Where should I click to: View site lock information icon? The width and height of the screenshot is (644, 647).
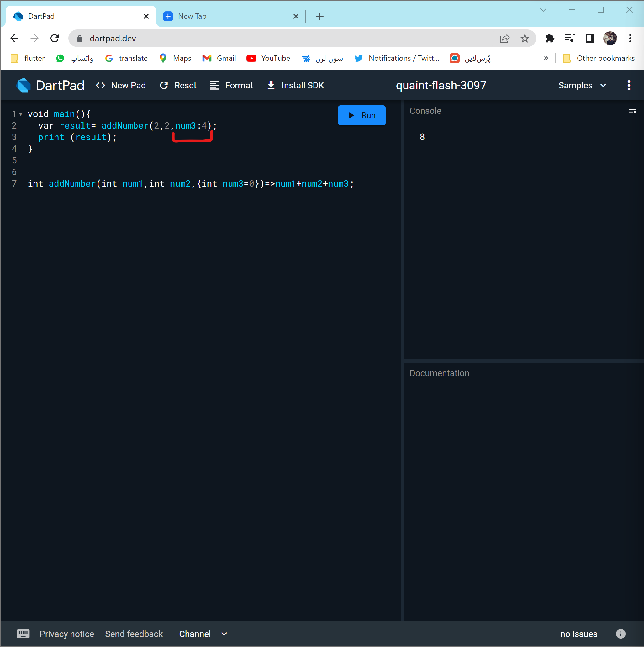(x=79, y=39)
